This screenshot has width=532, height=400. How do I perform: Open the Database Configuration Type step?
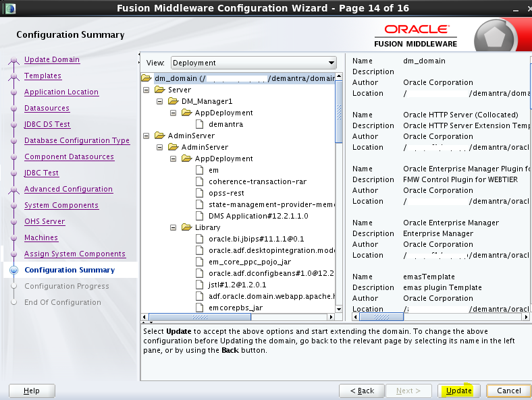tap(77, 140)
